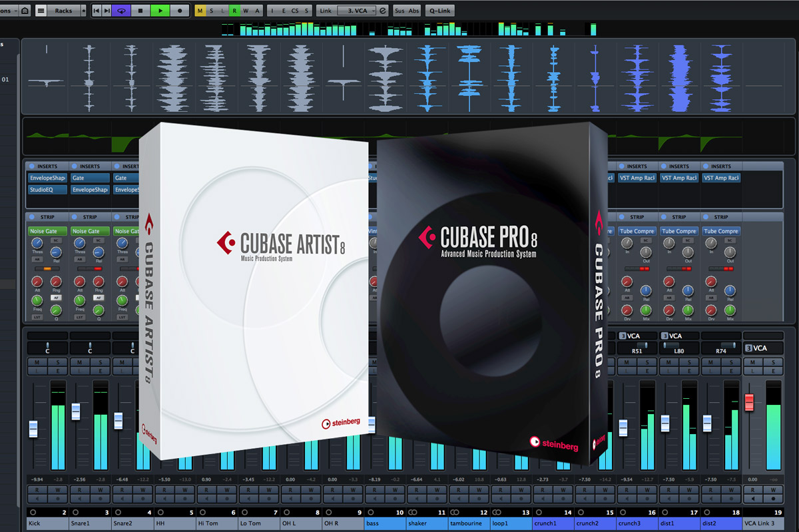Mute the dist1 channel
Image resolution: width=799 pixels, height=532 pixels.
670,362
